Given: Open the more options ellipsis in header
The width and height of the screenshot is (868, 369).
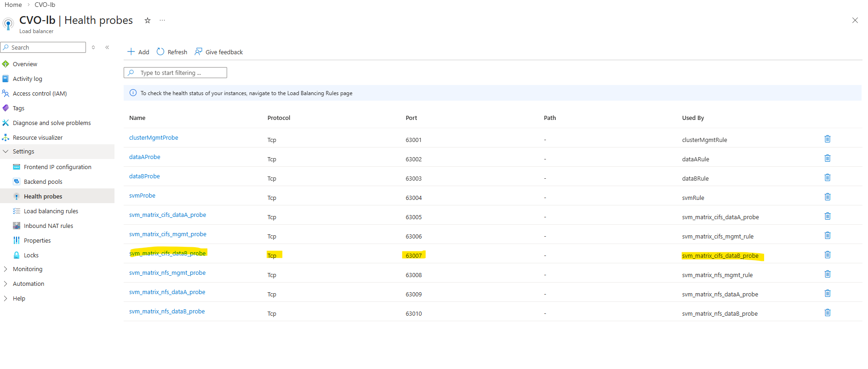Looking at the screenshot, I should [162, 20].
